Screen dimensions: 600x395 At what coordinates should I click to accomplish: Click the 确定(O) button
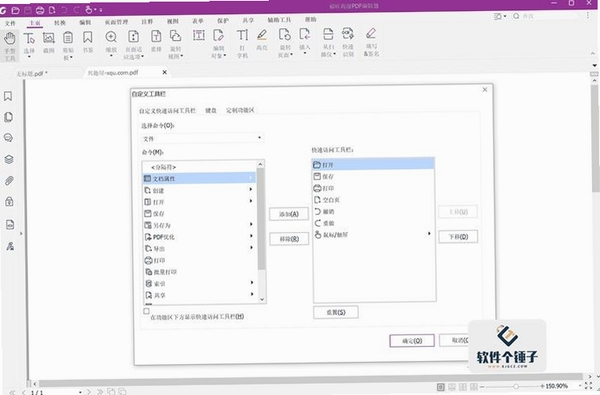click(x=412, y=341)
